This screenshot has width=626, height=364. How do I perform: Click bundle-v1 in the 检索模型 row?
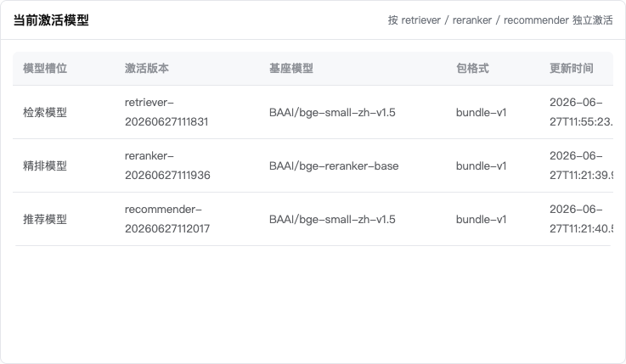(x=481, y=113)
